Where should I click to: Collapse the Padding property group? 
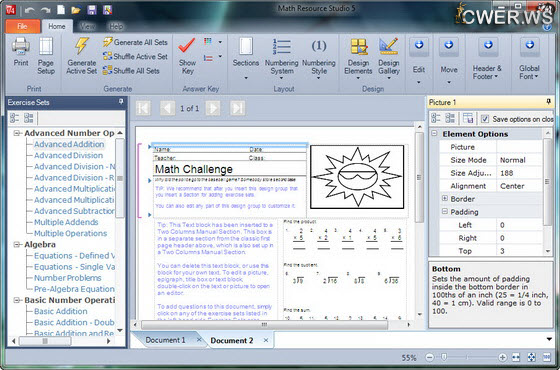(x=445, y=211)
